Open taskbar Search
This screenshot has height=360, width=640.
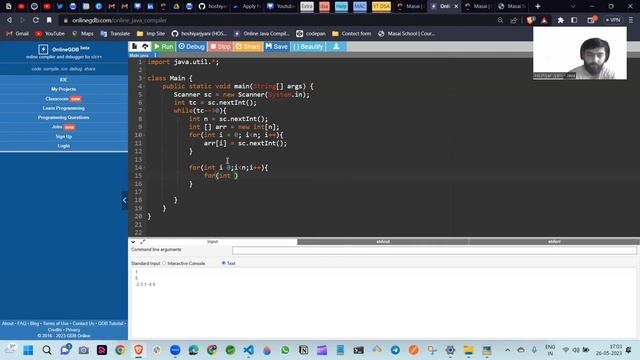pyautogui.click(x=47, y=350)
